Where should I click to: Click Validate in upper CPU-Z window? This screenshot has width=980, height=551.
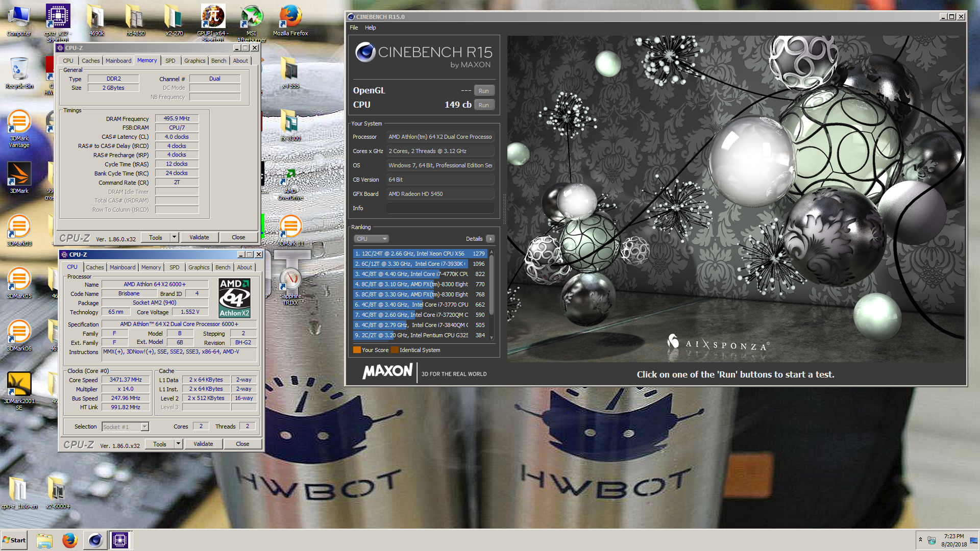point(199,237)
